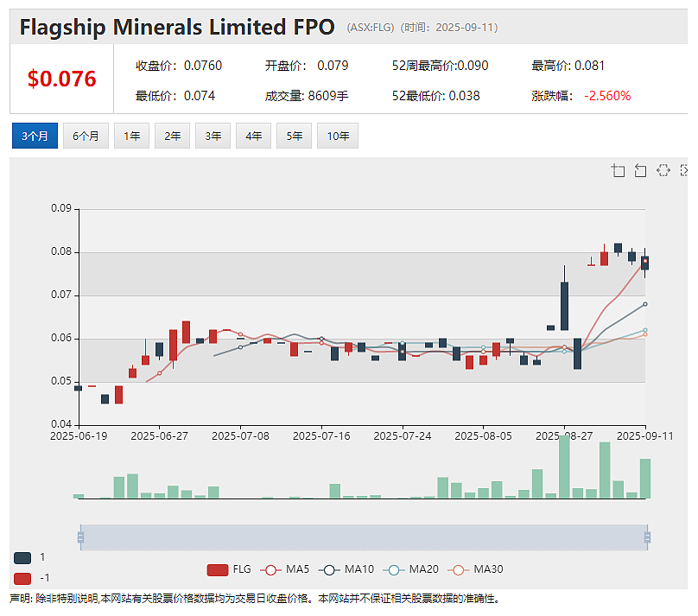
Task: Click the cut-off dashed brush icon
Action: click(x=684, y=170)
